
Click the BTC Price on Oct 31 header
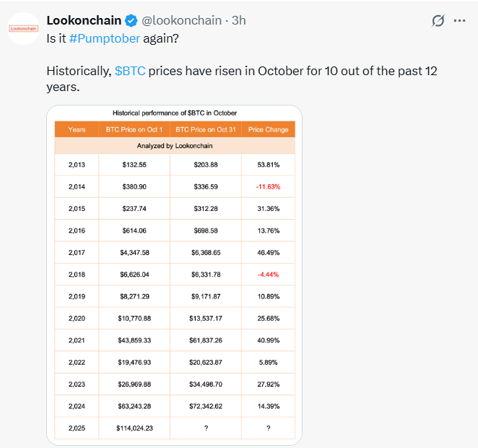click(206, 129)
